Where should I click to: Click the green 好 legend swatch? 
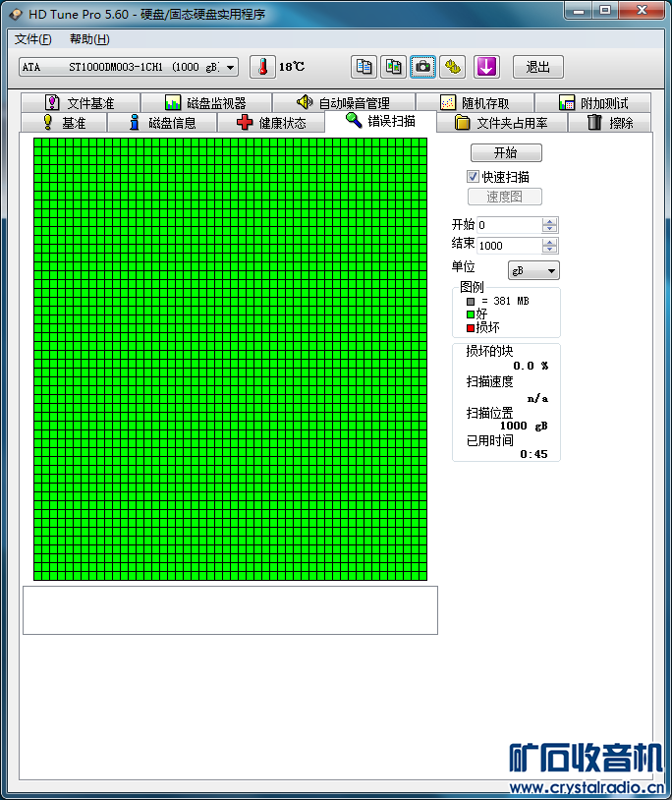[x=470, y=314]
